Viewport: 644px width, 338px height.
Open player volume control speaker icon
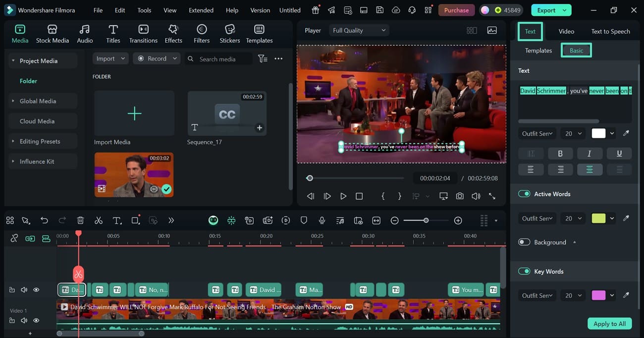(x=476, y=196)
